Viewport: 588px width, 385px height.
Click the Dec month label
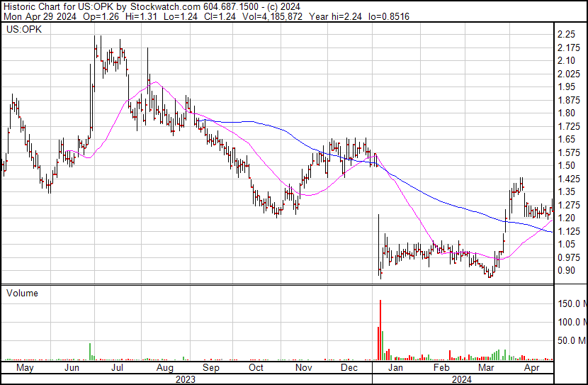(349, 368)
